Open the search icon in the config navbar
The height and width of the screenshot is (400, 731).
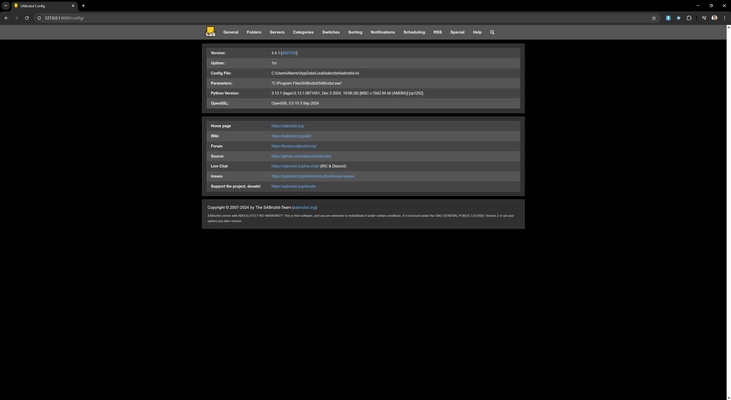coord(492,32)
